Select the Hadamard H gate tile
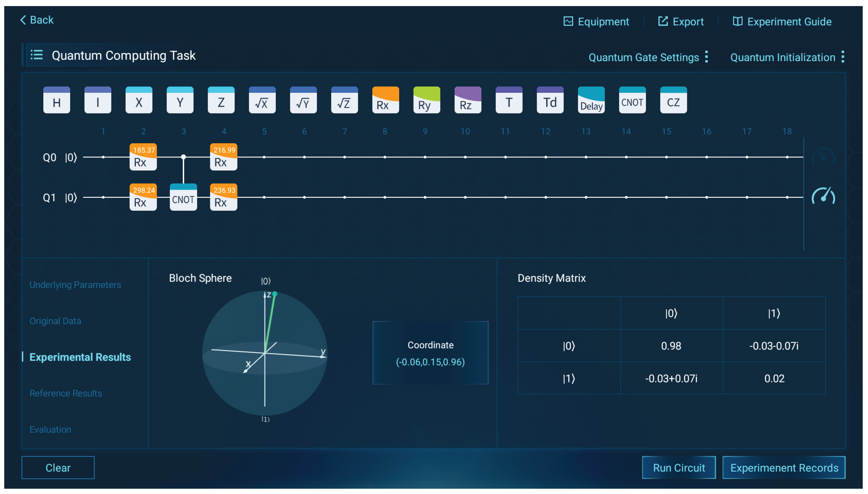The width and height of the screenshot is (868, 494). (x=57, y=100)
